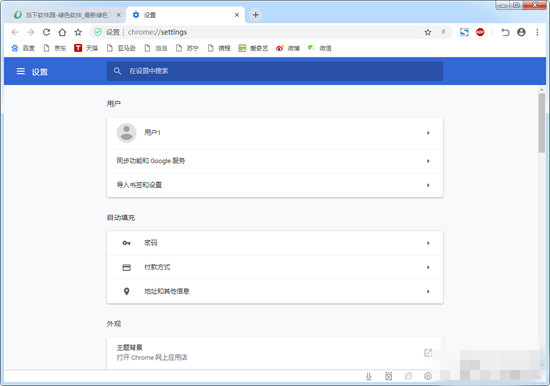550x386 pixels.
Task: Open the user profile icon in toolbar
Action: (521, 32)
